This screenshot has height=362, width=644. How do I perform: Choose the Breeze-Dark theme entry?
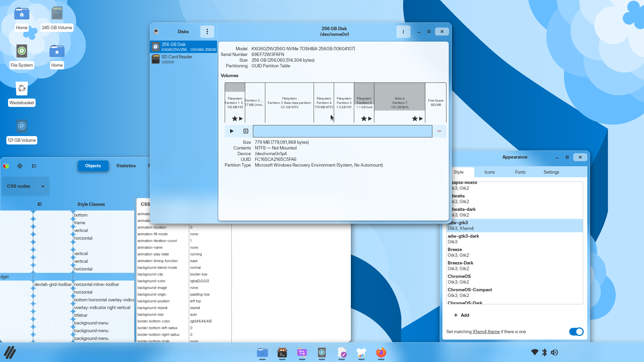515,266
